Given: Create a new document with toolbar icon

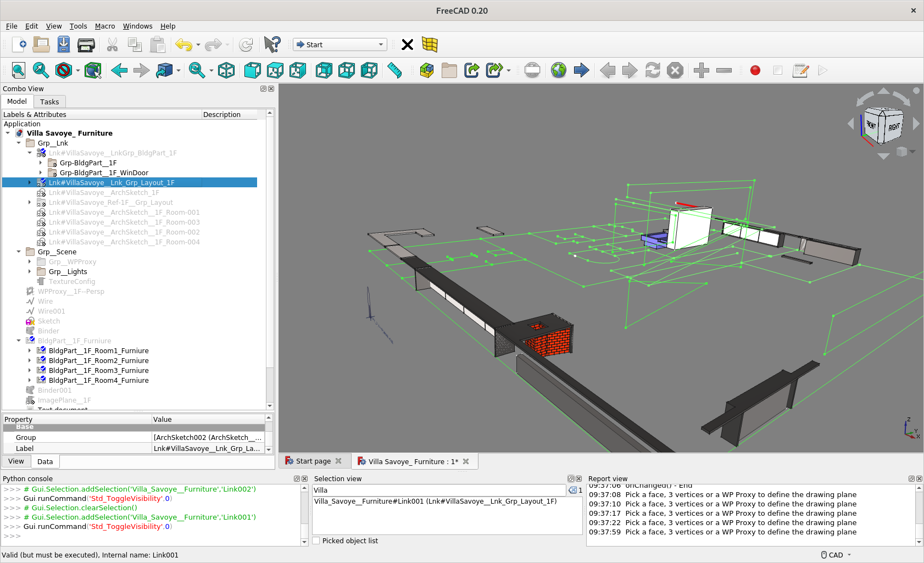Looking at the screenshot, I should pos(19,44).
